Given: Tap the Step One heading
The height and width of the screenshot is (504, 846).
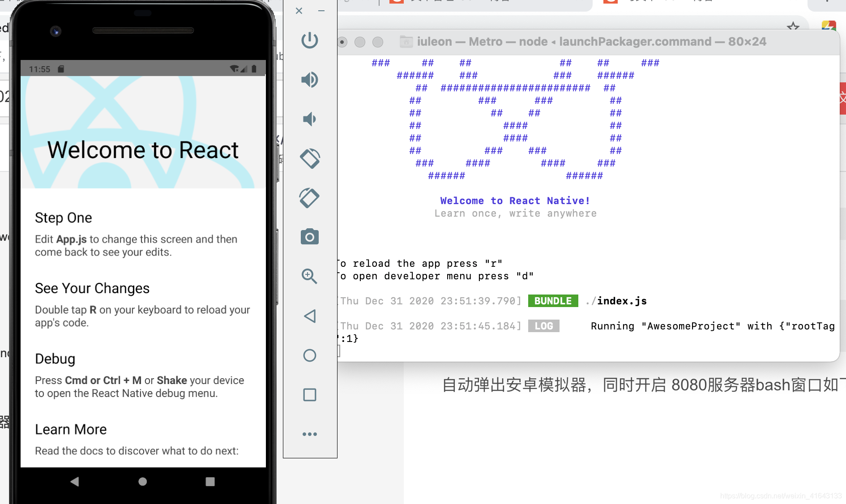Looking at the screenshot, I should 64,218.
